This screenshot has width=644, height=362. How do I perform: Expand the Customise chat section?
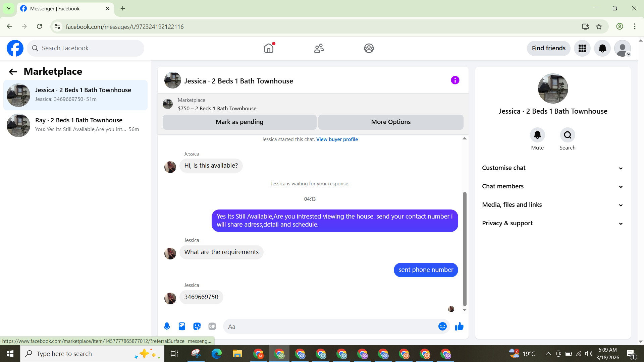pyautogui.click(x=553, y=168)
